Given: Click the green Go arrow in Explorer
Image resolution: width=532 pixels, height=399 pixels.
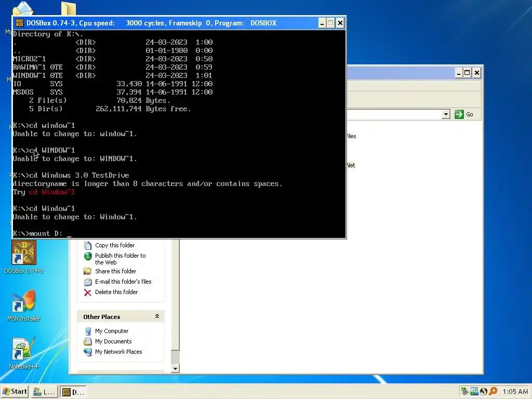Looking at the screenshot, I should point(459,114).
